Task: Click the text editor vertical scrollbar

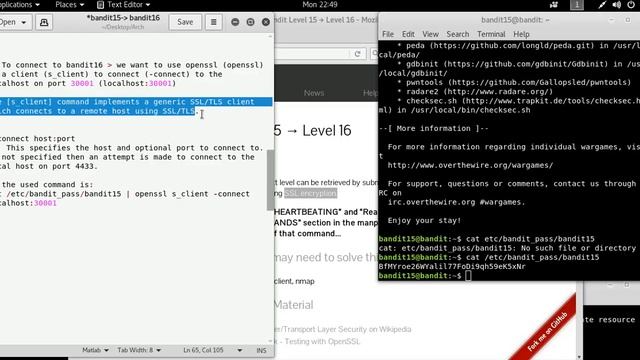Action: point(270,180)
